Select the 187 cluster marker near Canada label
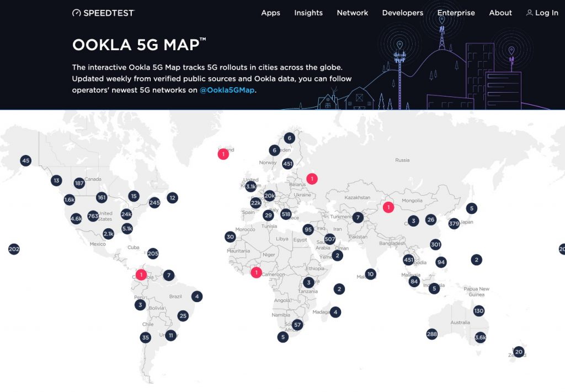This screenshot has width=565, height=392. (x=79, y=183)
